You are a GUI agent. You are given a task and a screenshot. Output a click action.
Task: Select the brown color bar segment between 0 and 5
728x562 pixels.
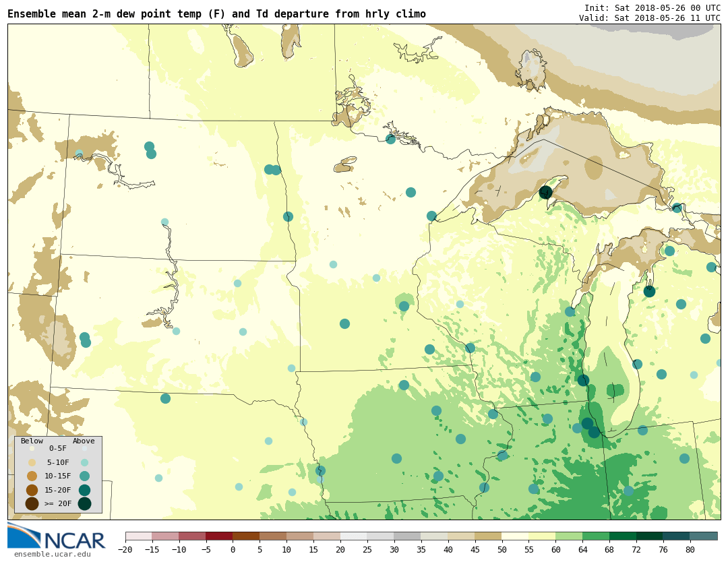pos(247,536)
